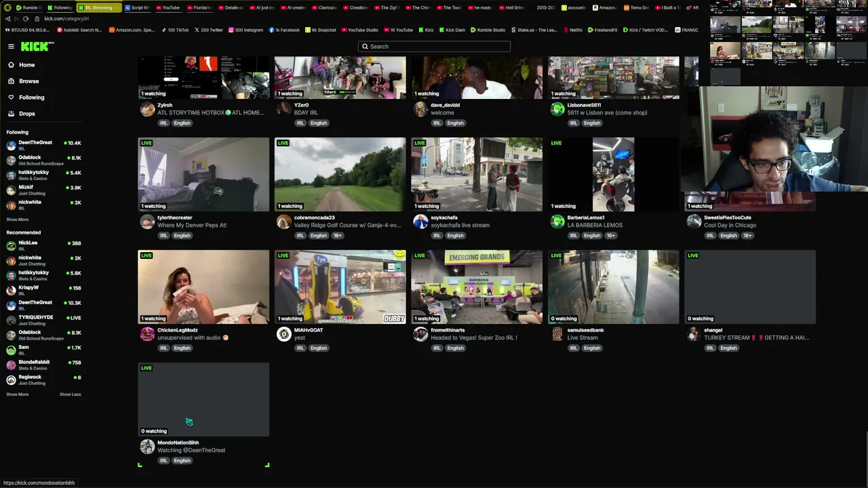Screen dimensions: 868x488
Task: Open the 1k Facebook bookmark
Action: tap(284, 30)
